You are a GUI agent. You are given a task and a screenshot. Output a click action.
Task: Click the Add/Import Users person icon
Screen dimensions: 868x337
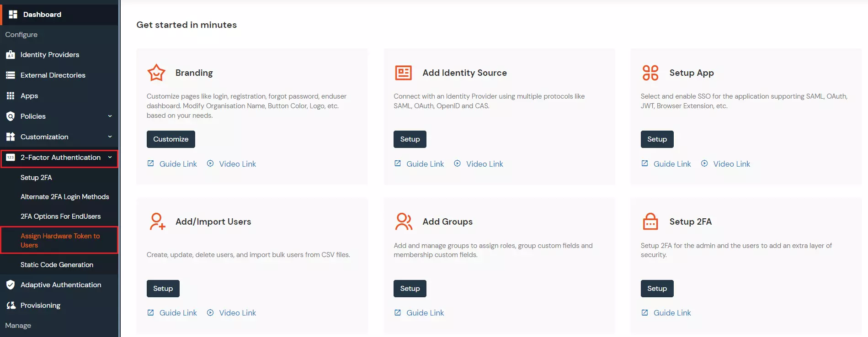coord(157,221)
